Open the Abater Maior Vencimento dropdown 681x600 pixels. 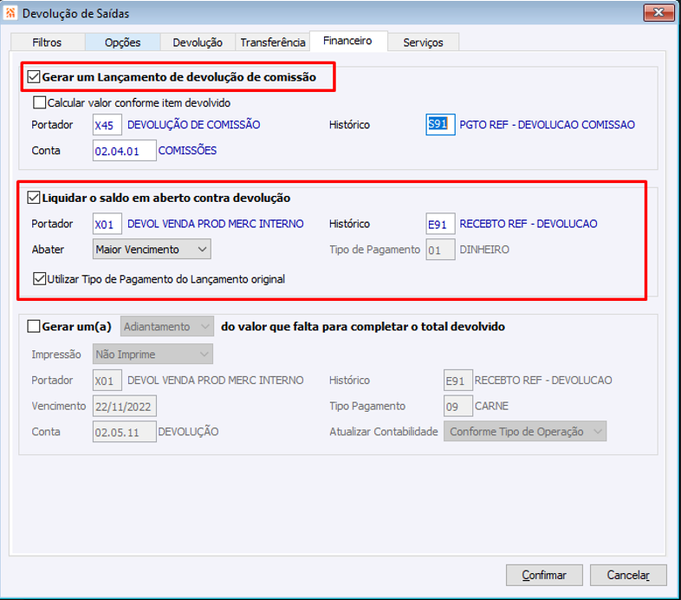(x=152, y=249)
